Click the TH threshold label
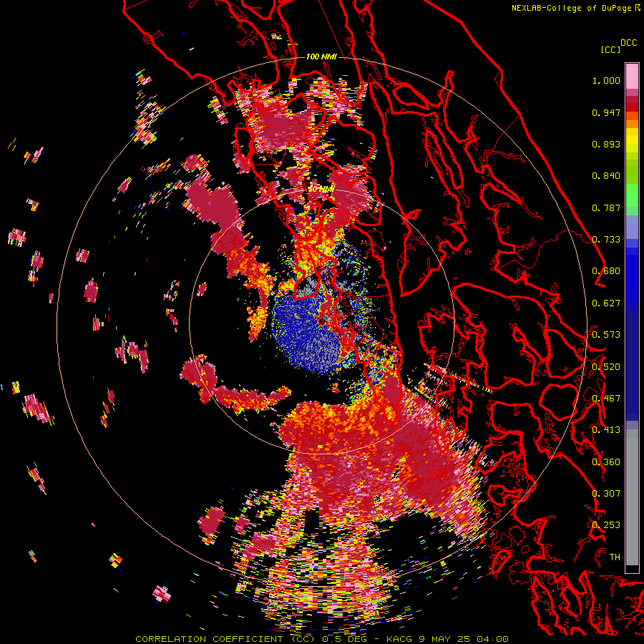 [615, 557]
